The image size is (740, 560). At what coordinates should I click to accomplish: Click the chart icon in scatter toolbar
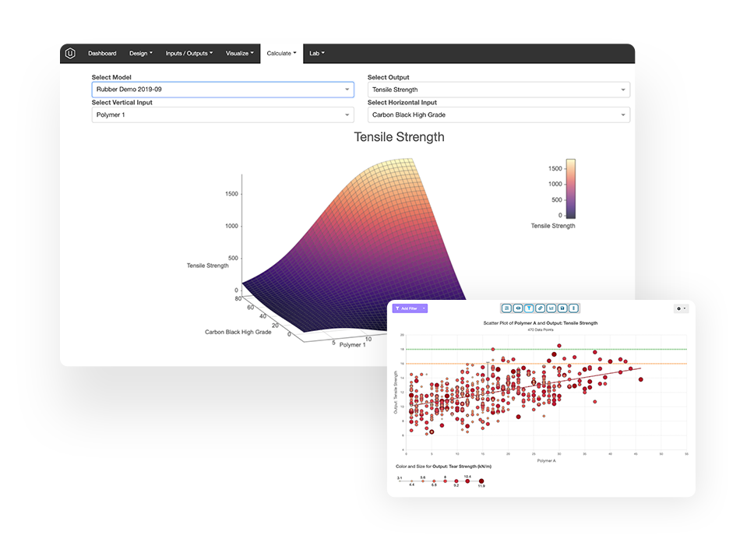(x=551, y=308)
